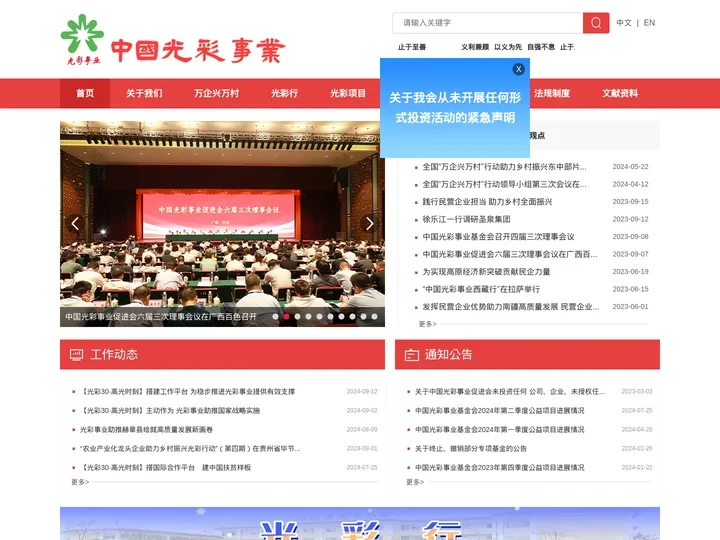Viewport: 720px width, 540px height.
Task: Click the 以义为先 motto text
Action: coord(508,47)
